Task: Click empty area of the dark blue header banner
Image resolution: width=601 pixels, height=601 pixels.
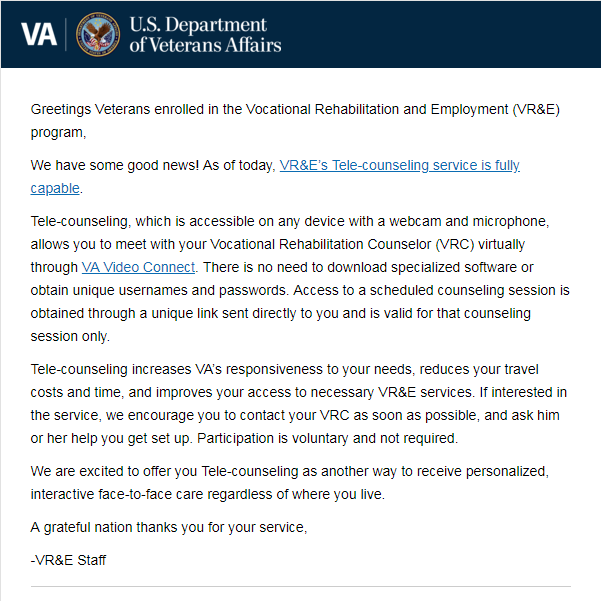Action: [x=441, y=34]
